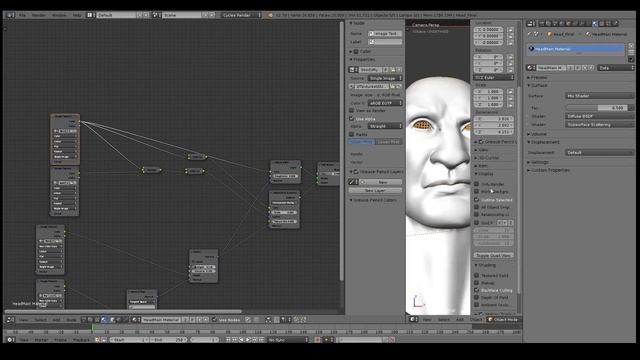Open the Marker menu in timeline

click(x=41, y=340)
